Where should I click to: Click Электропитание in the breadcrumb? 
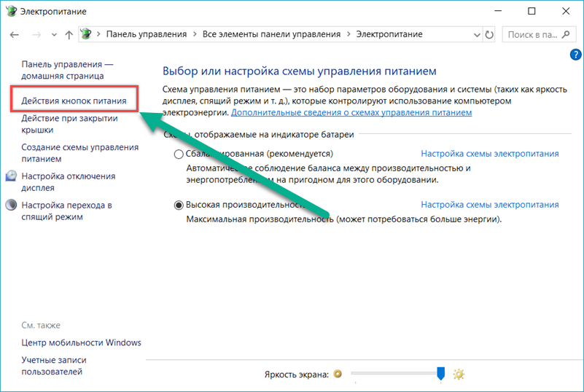point(389,34)
